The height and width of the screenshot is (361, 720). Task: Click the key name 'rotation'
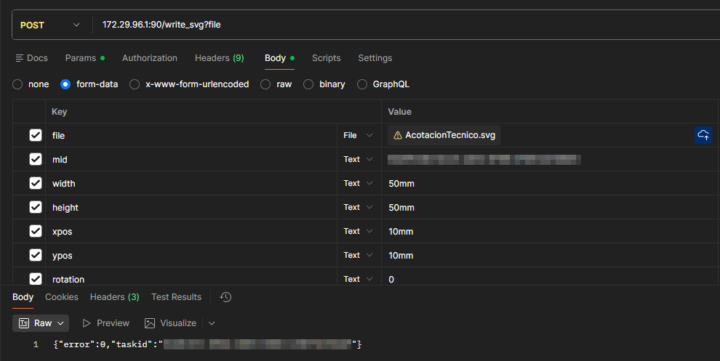coord(68,279)
